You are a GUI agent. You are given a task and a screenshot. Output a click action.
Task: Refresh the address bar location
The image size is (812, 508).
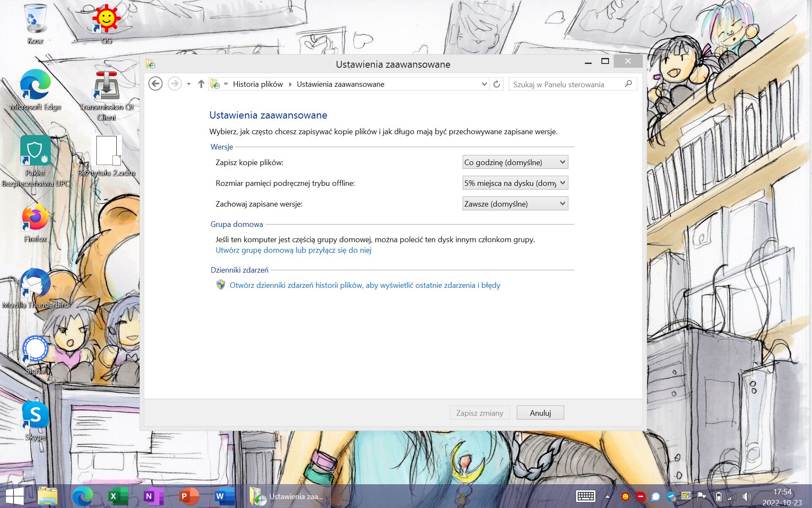tap(497, 84)
